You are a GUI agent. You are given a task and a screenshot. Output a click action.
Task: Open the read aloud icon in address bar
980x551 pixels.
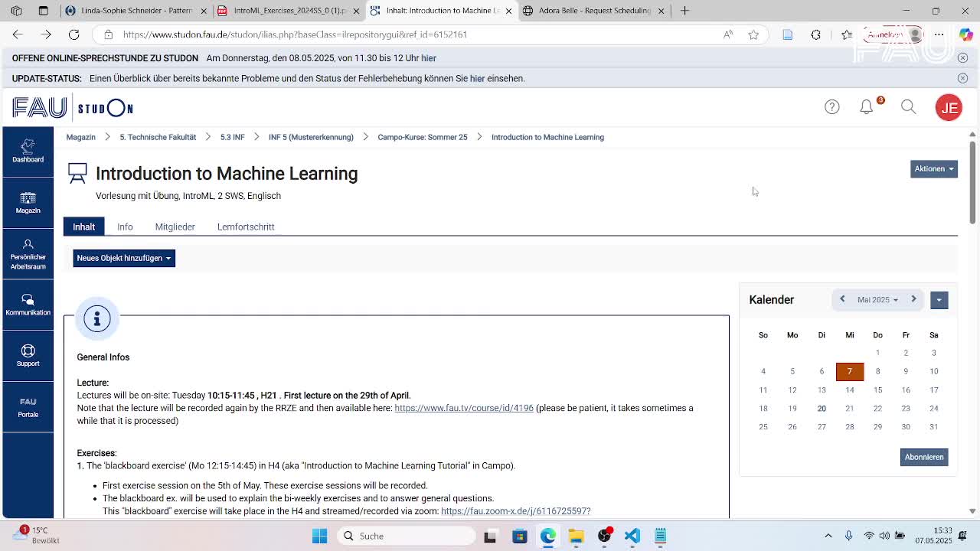[728, 34]
